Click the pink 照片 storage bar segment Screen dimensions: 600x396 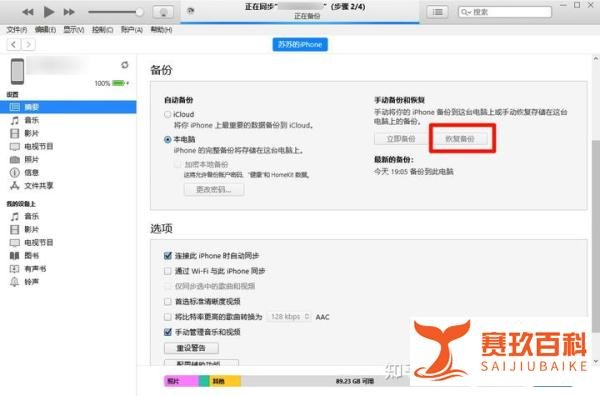point(181,381)
